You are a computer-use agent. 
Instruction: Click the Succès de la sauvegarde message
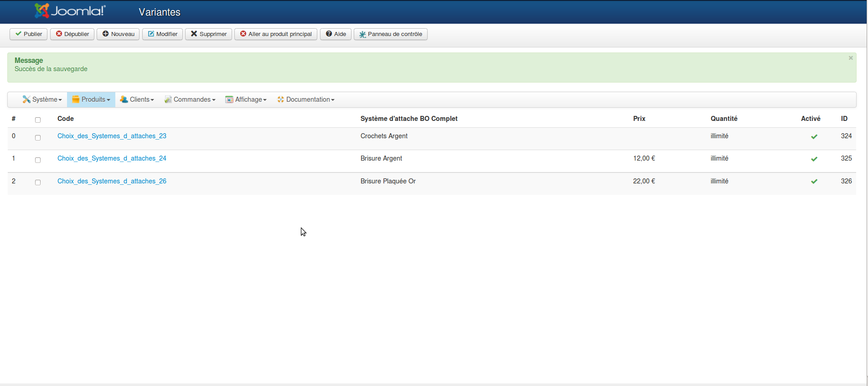(51, 69)
